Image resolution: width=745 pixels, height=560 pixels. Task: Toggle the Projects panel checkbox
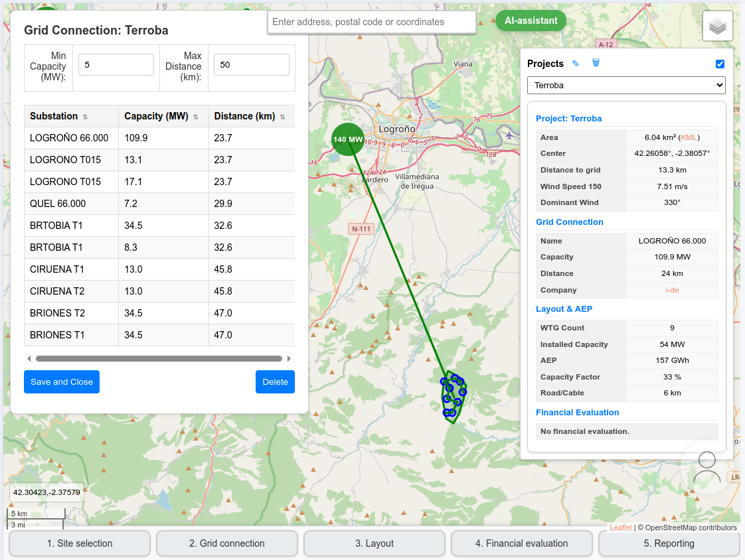(x=720, y=64)
